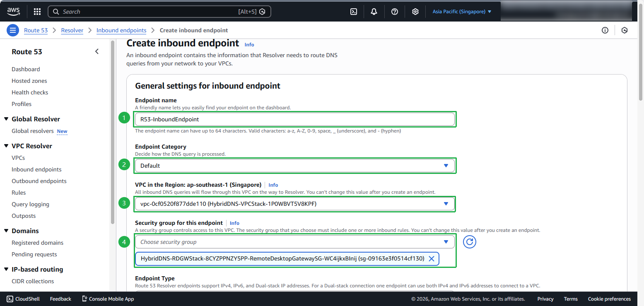Open Rules in the sidebar
The width and height of the screenshot is (644, 306).
tap(19, 193)
